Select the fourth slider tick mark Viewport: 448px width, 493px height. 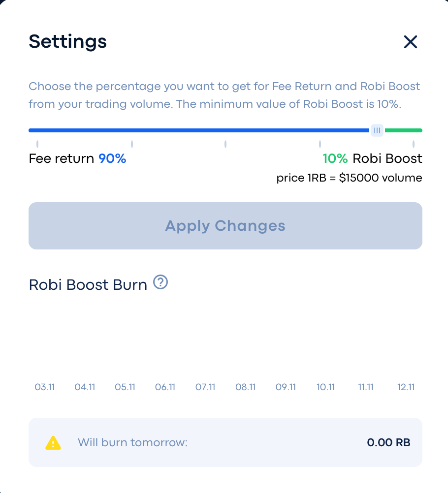pos(320,144)
